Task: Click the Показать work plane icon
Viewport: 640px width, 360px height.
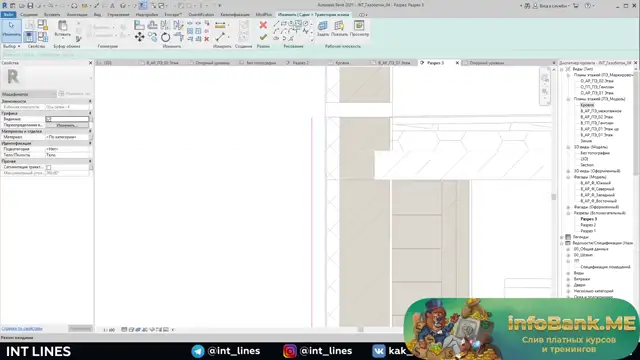Action: point(339,28)
